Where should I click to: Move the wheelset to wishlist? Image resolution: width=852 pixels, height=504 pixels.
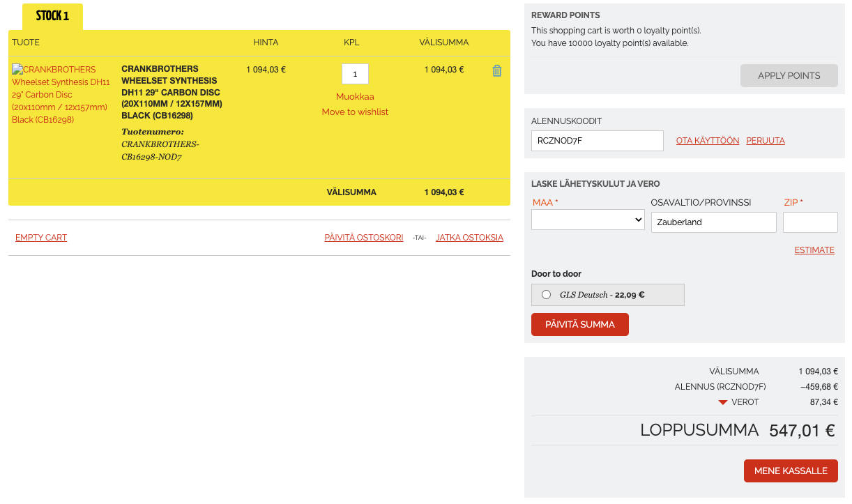pyautogui.click(x=355, y=112)
